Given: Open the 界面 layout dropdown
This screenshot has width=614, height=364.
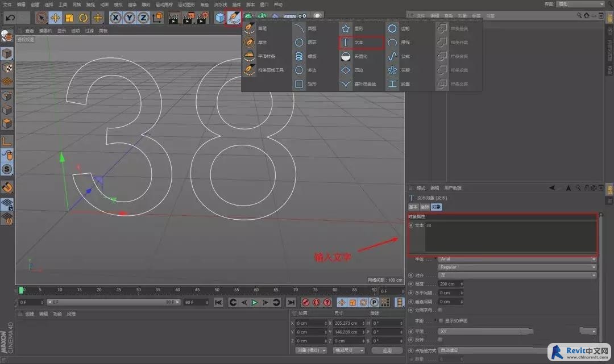Looking at the screenshot, I should pos(581,4).
